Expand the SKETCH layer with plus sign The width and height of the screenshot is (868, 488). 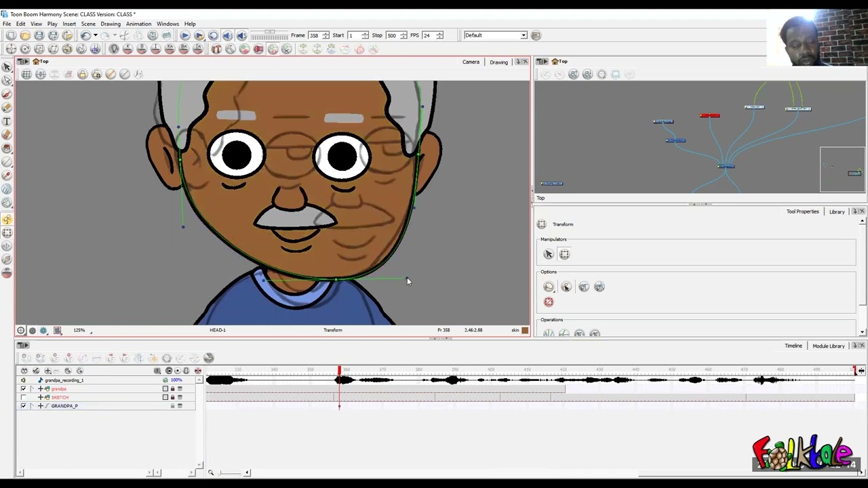[40, 397]
